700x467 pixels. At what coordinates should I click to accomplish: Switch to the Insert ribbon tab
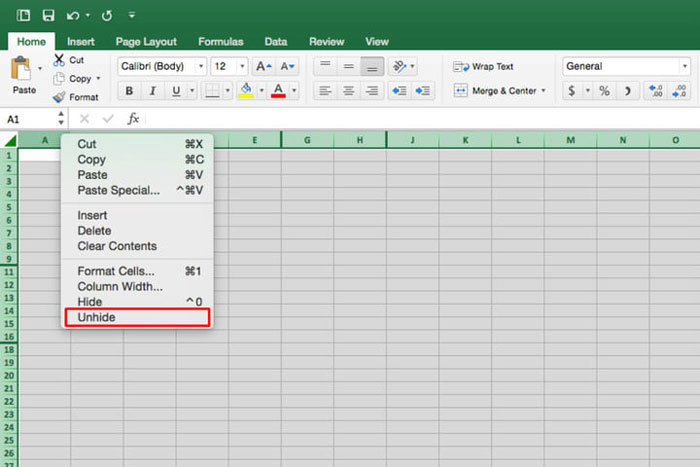point(81,42)
